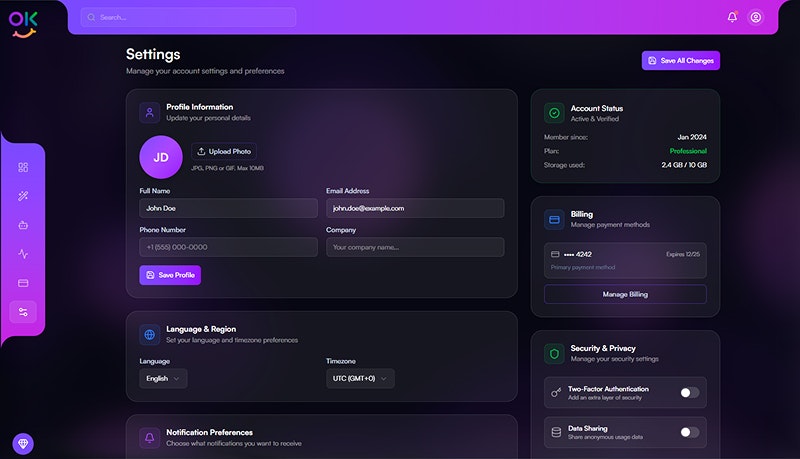Open the robot assistant icon in sidebar
This screenshot has height=459, width=800.
pyautogui.click(x=23, y=225)
